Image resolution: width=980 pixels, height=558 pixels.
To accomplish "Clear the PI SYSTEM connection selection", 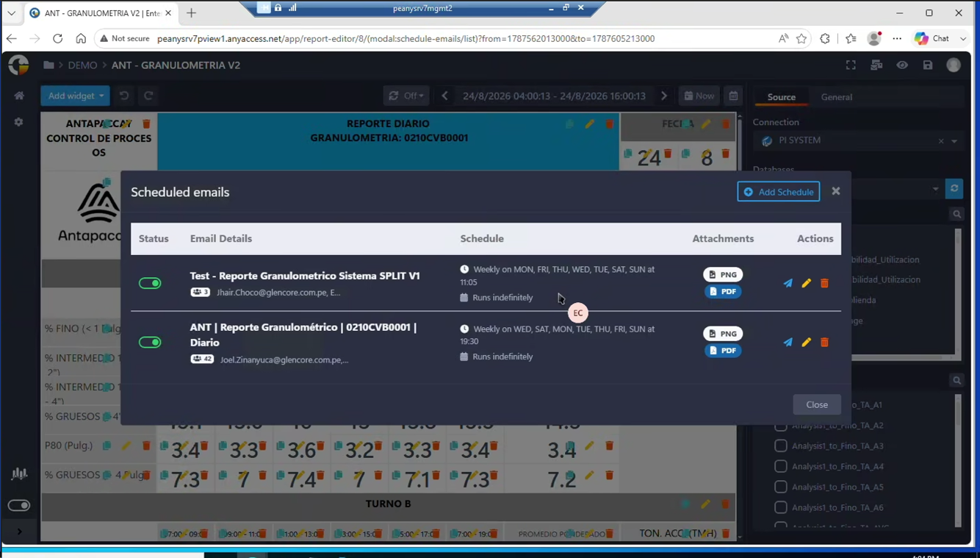I will (x=941, y=141).
